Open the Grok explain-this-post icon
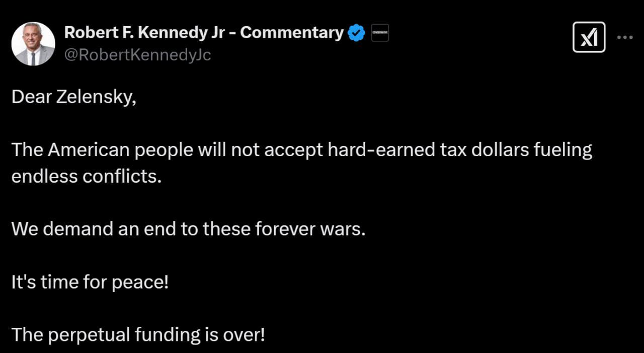 click(589, 37)
